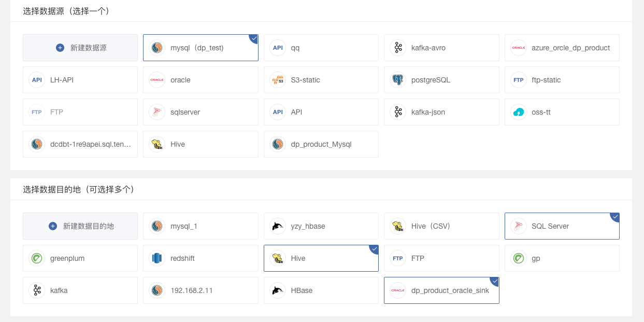Click the Oracle icon for azure_orcle_dp_product
Image resolution: width=644 pixels, height=322 pixels.
[519, 48]
